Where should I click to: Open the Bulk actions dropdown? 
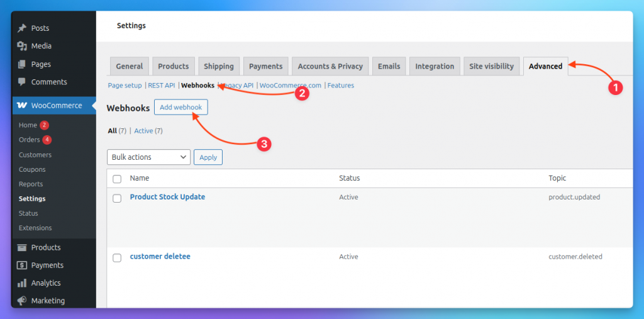148,157
